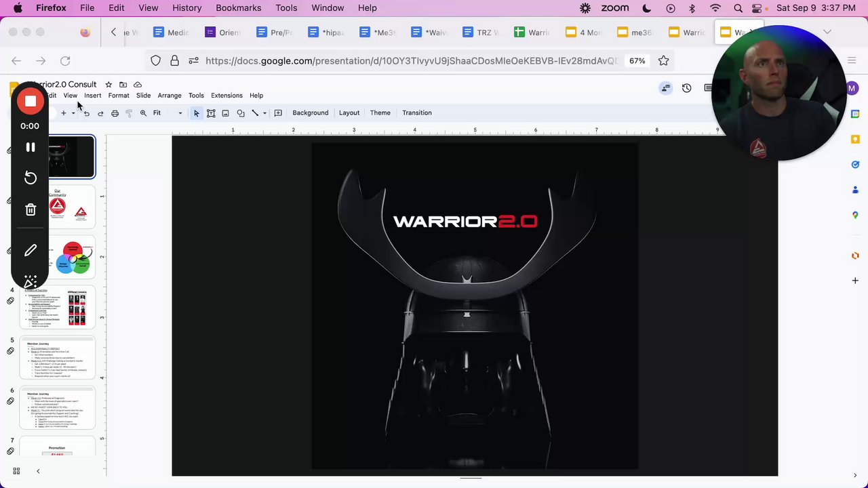Open the Slide menu
Viewport: 868px width, 488px height.
[143, 96]
